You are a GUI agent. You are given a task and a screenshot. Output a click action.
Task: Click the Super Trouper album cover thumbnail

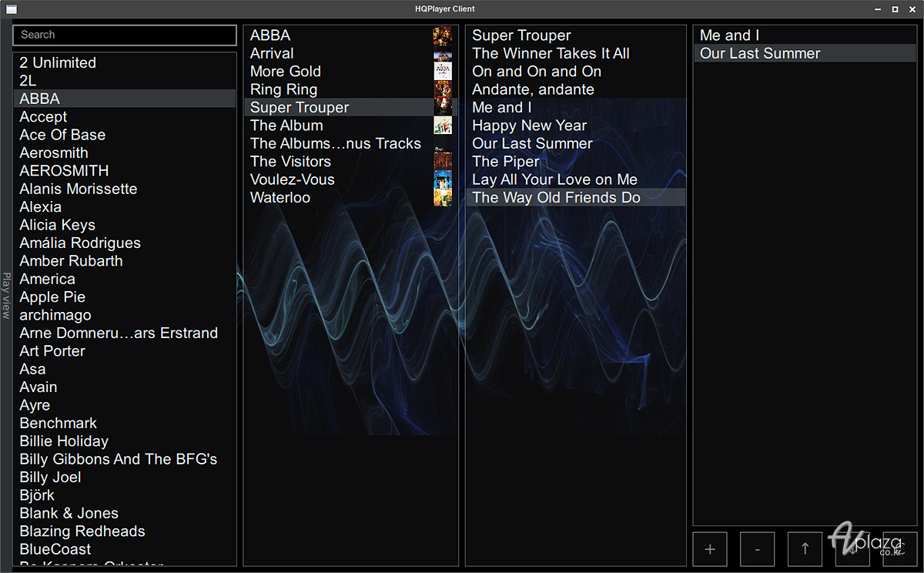[x=443, y=108]
